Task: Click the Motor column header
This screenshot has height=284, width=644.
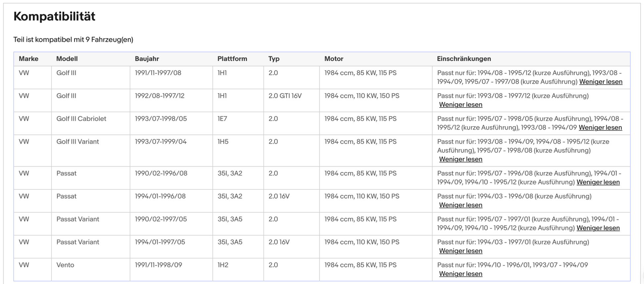Action: (x=334, y=59)
